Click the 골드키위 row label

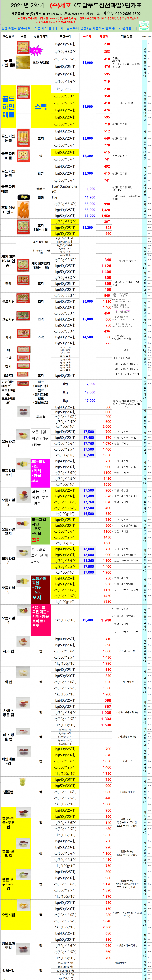pyautogui.click(x=8, y=301)
